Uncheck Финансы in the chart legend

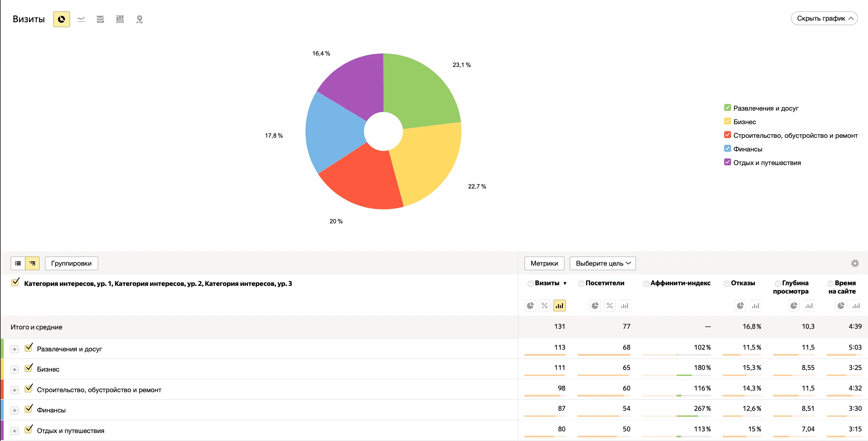coord(727,148)
